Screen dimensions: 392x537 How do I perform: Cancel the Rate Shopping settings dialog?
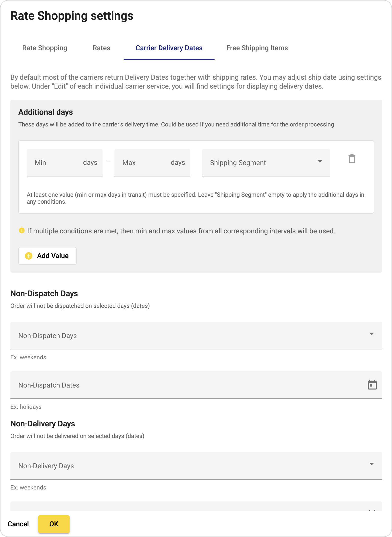click(x=18, y=524)
